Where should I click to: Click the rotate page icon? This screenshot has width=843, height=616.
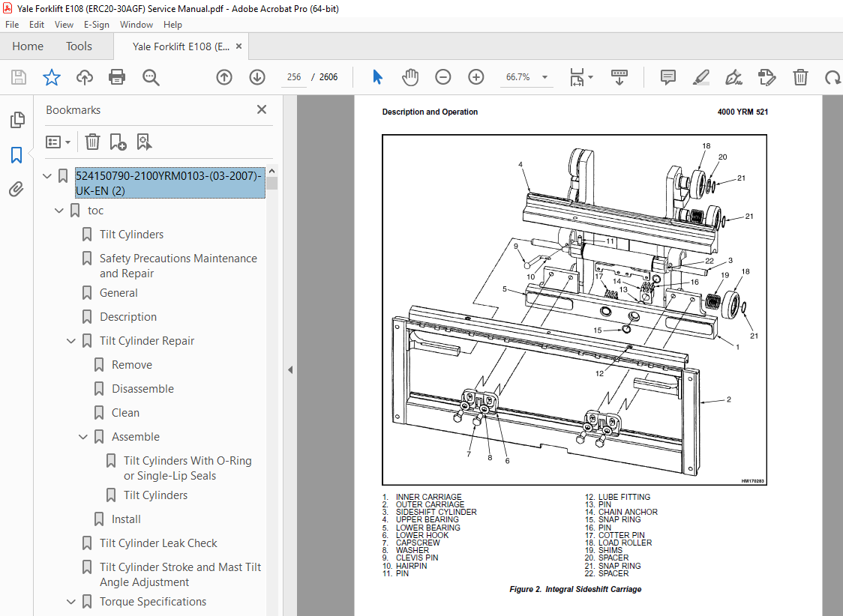[832, 77]
